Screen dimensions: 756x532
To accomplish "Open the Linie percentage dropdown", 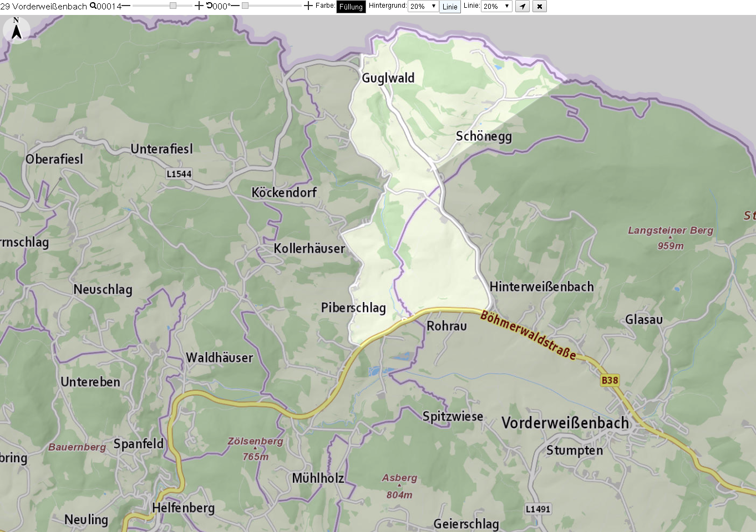I will 496,6.
